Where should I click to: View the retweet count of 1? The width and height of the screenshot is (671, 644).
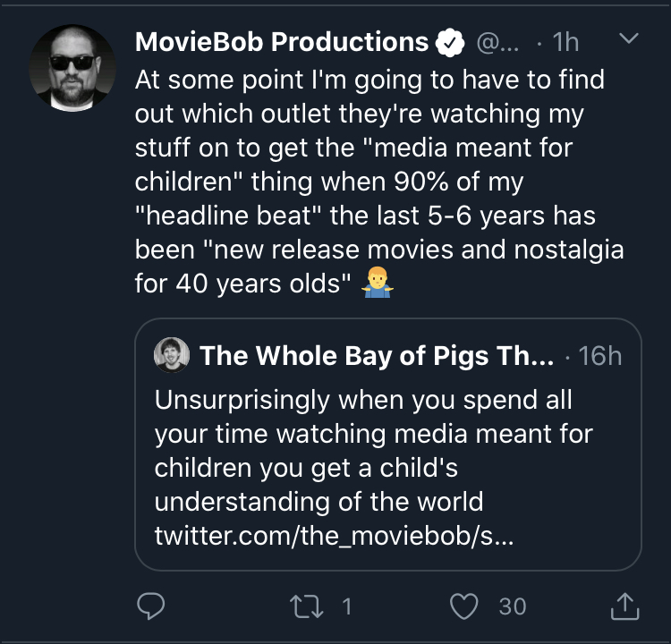click(x=346, y=606)
